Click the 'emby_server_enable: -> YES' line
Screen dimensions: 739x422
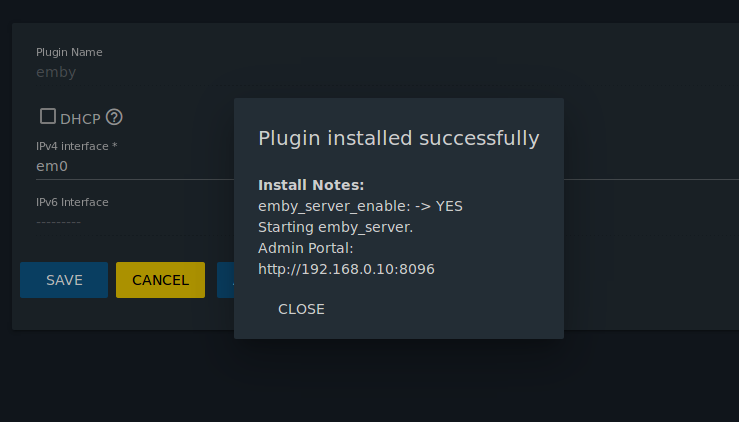[361, 207]
